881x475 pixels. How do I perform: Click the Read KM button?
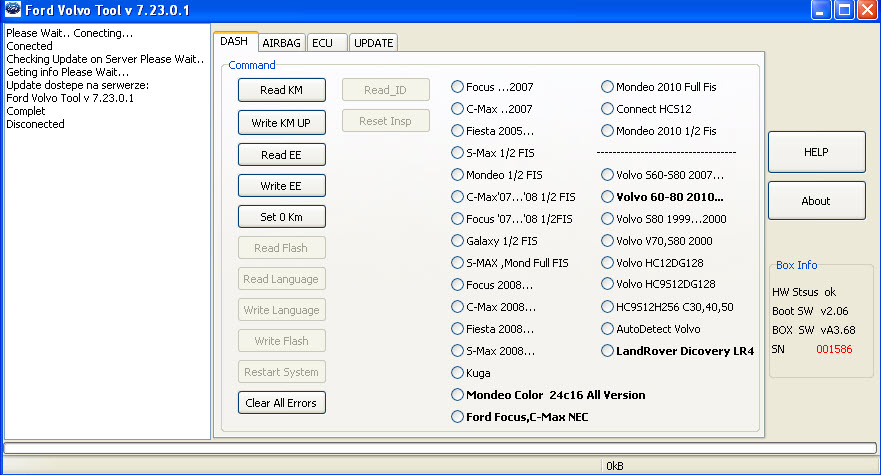(281, 90)
